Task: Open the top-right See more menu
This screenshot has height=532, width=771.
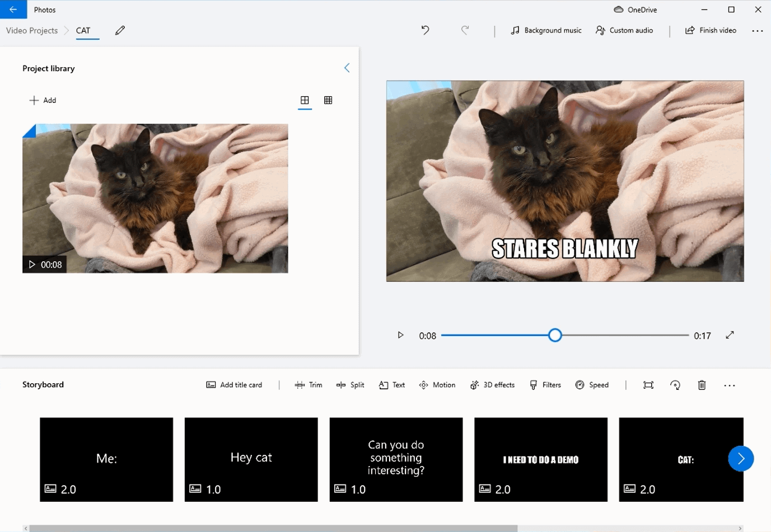Action: click(758, 31)
